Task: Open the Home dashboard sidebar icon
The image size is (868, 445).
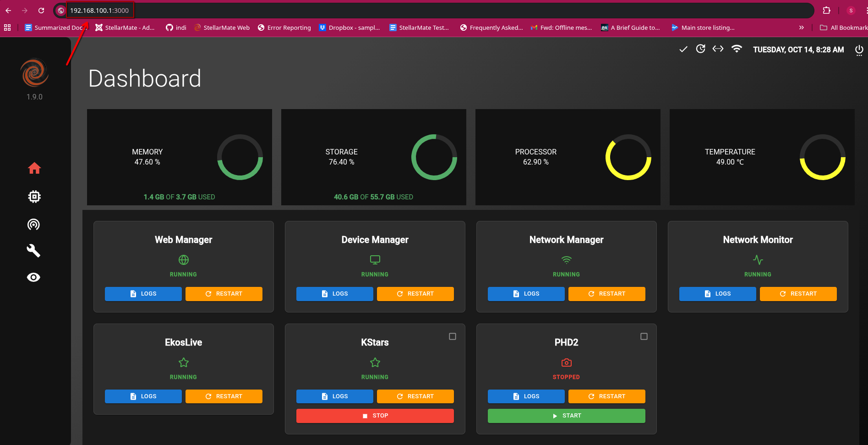Action: point(34,169)
